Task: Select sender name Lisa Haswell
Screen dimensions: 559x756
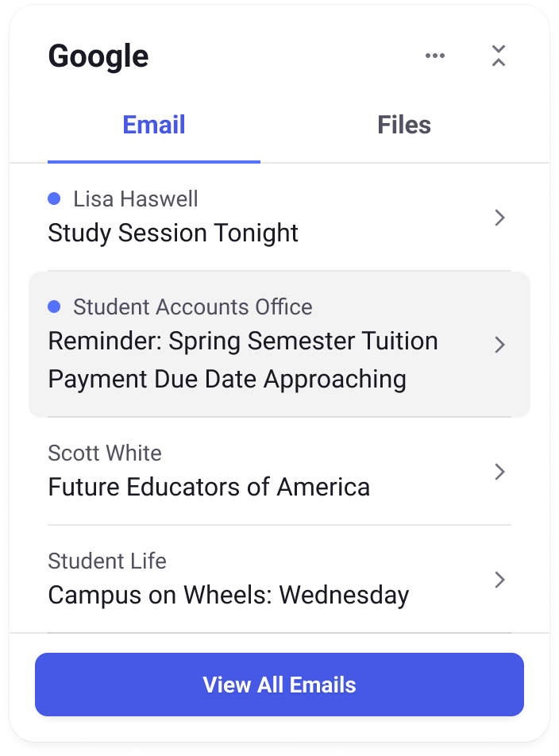Action: (x=136, y=199)
